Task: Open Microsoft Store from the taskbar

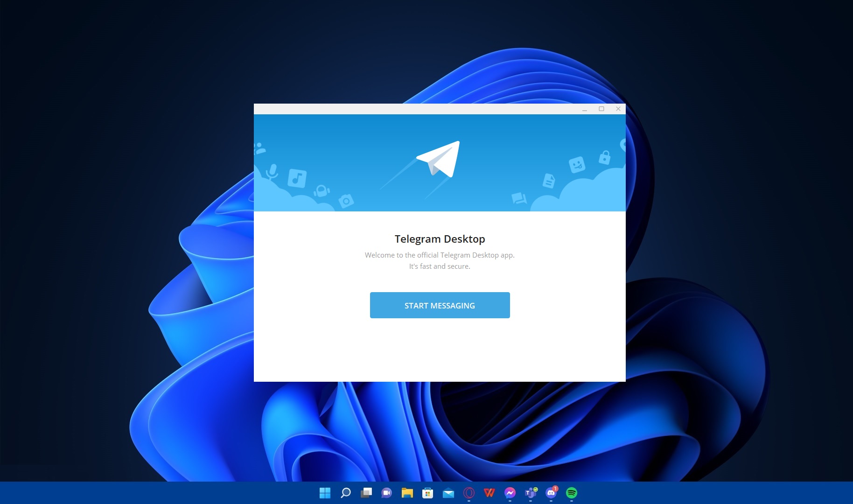Action: point(428,493)
